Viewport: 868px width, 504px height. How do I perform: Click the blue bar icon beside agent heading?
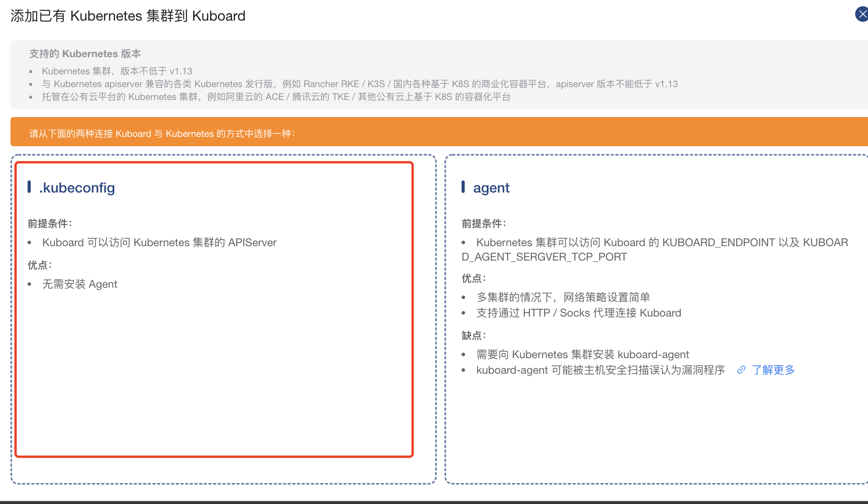tap(464, 187)
